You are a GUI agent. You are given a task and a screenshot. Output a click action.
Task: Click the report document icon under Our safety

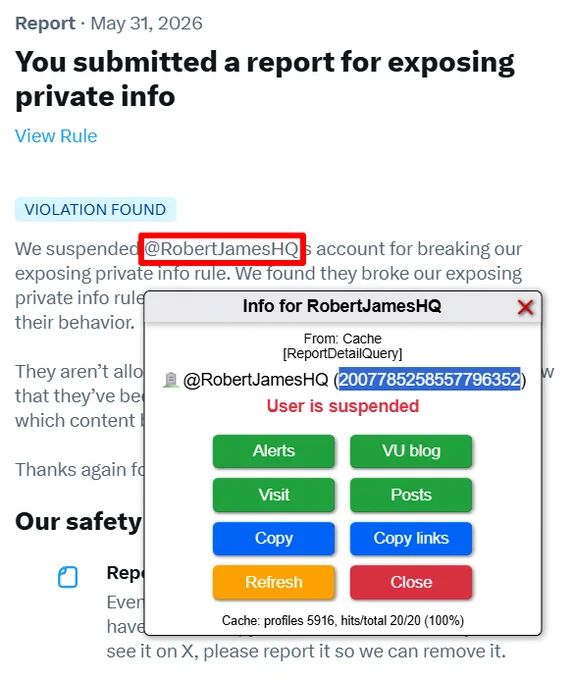click(x=68, y=577)
